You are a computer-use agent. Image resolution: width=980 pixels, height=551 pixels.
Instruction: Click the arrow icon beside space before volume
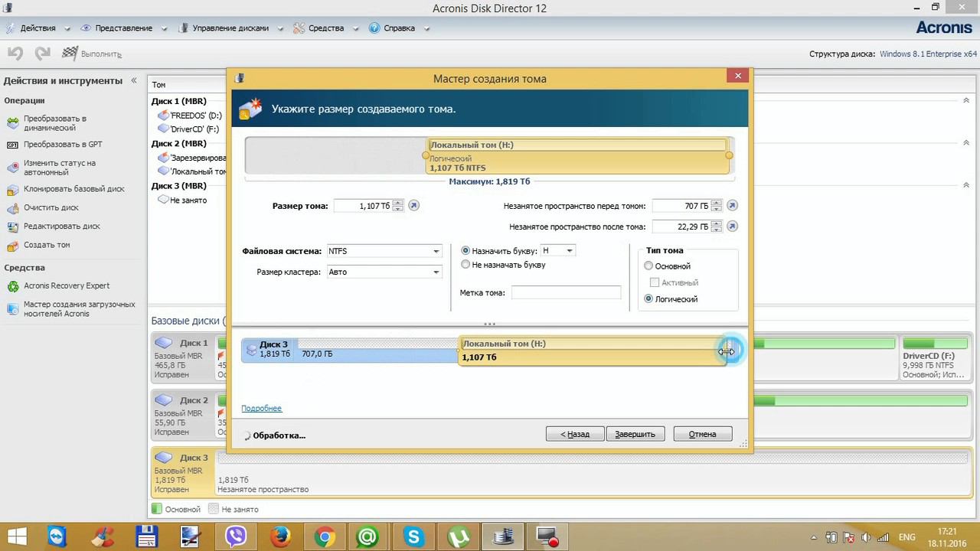click(x=732, y=206)
